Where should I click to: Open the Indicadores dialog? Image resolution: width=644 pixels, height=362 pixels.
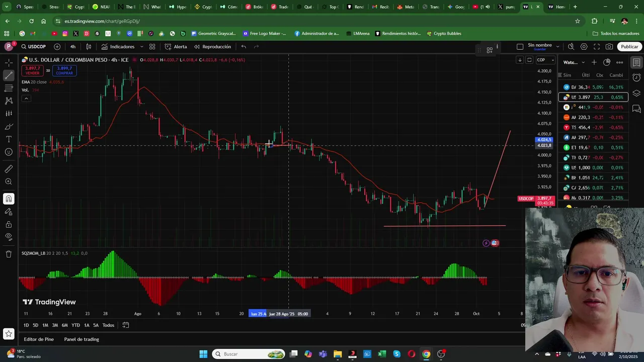click(118, 47)
